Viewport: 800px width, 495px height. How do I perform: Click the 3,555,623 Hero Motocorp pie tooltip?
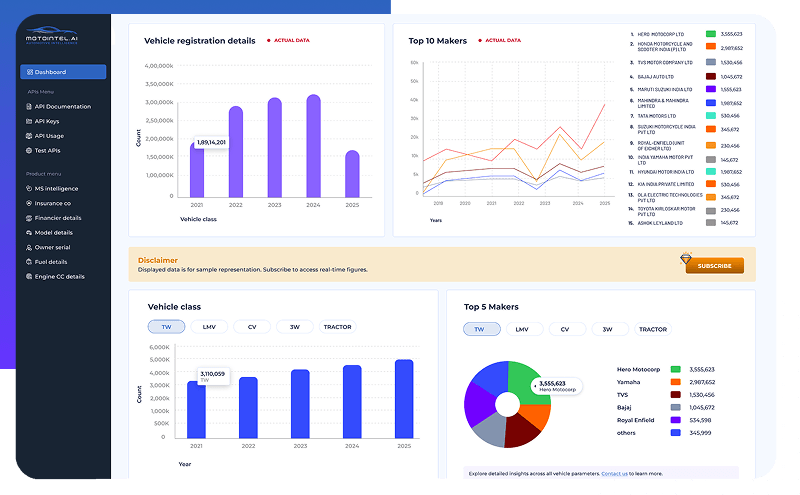click(x=557, y=386)
